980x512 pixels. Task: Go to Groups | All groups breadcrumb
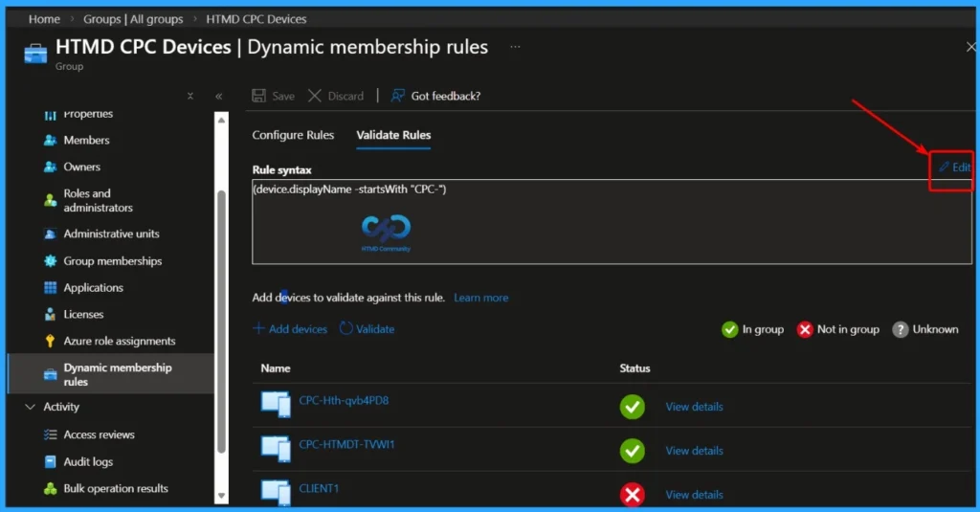tap(133, 19)
